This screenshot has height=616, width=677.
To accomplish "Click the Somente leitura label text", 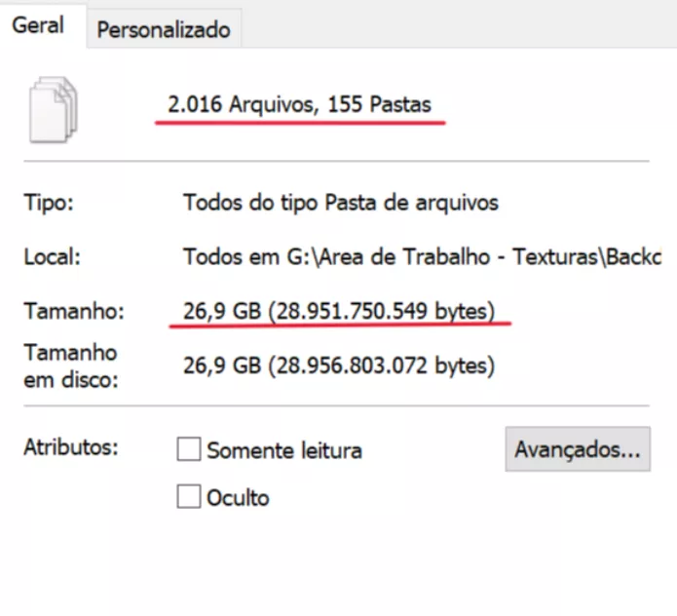I will coord(284,450).
